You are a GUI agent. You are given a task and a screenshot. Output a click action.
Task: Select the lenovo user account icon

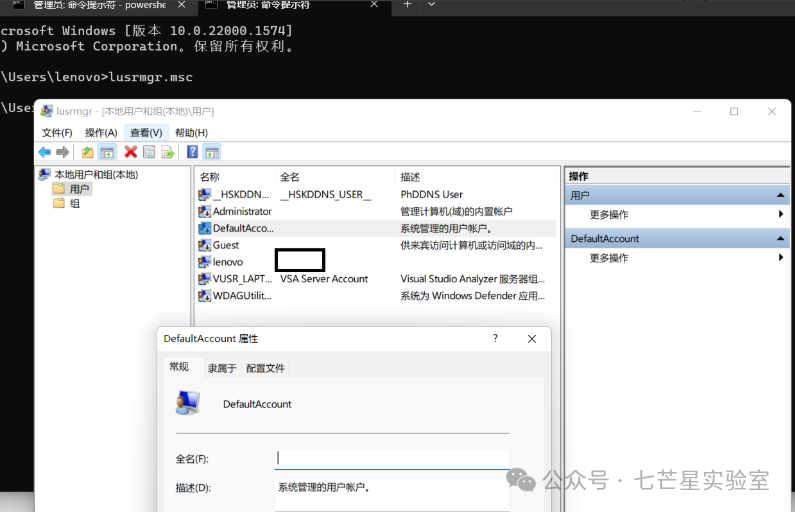pos(204,262)
